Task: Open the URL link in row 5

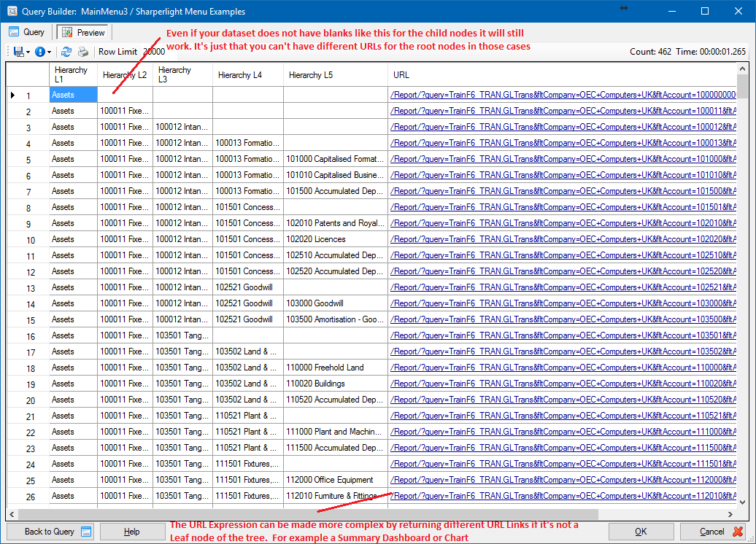Action: point(563,159)
